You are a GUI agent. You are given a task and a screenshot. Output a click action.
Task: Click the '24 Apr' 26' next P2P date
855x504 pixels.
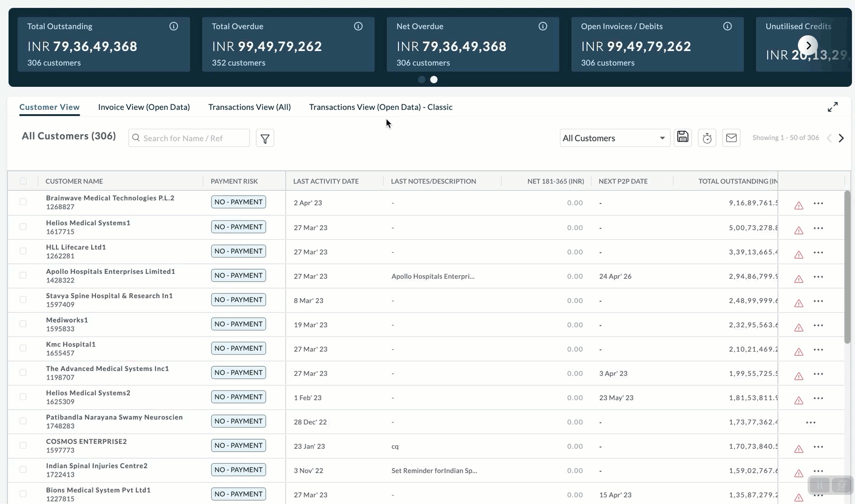tap(615, 276)
